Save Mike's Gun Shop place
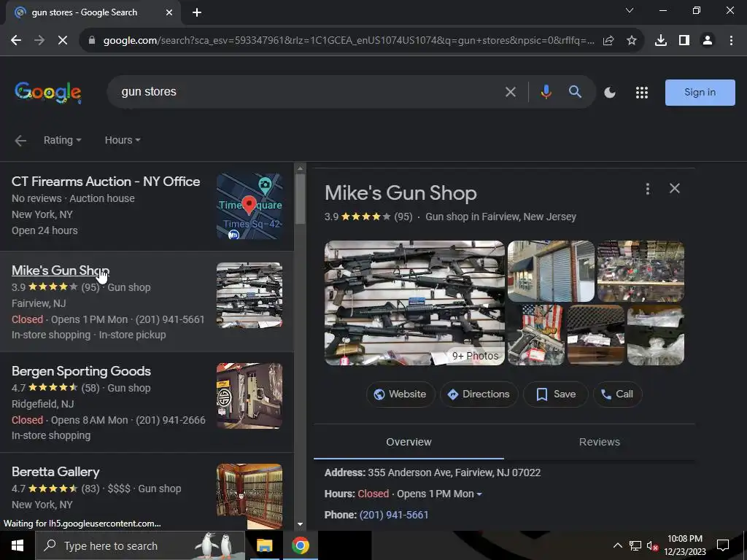 tap(555, 394)
